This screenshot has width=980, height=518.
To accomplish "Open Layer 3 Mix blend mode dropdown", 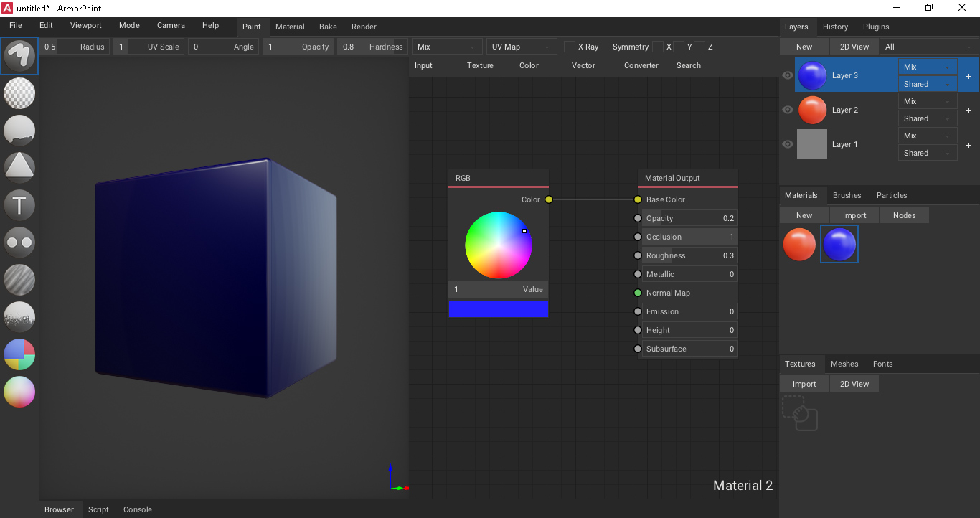I will (x=928, y=67).
